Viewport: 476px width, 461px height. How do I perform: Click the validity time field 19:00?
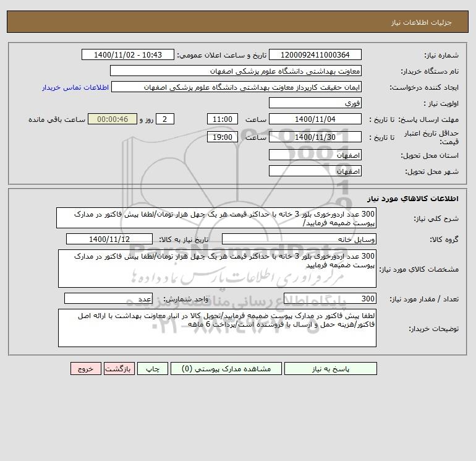point(222,137)
